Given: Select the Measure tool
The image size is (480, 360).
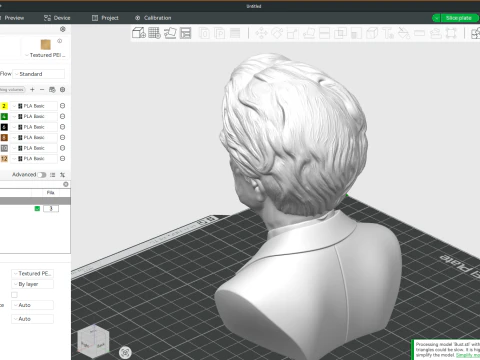Looking at the screenshot, I should pyautogui.click(x=419, y=33).
